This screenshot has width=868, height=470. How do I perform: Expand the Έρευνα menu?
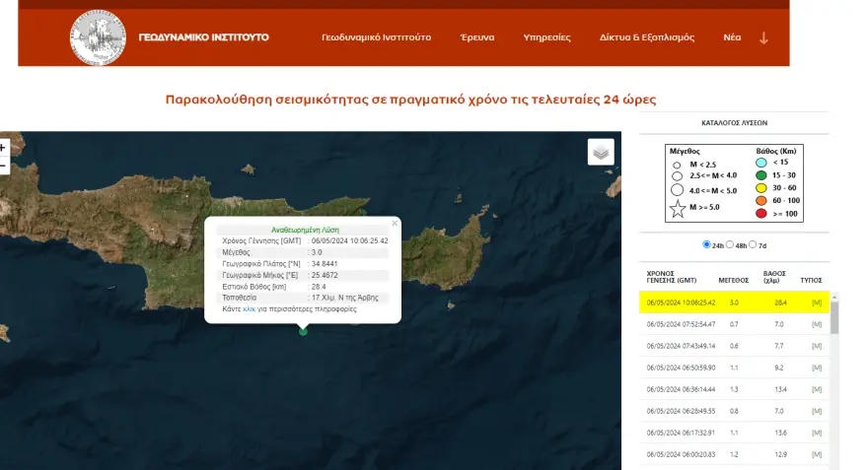[x=476, y=37]
